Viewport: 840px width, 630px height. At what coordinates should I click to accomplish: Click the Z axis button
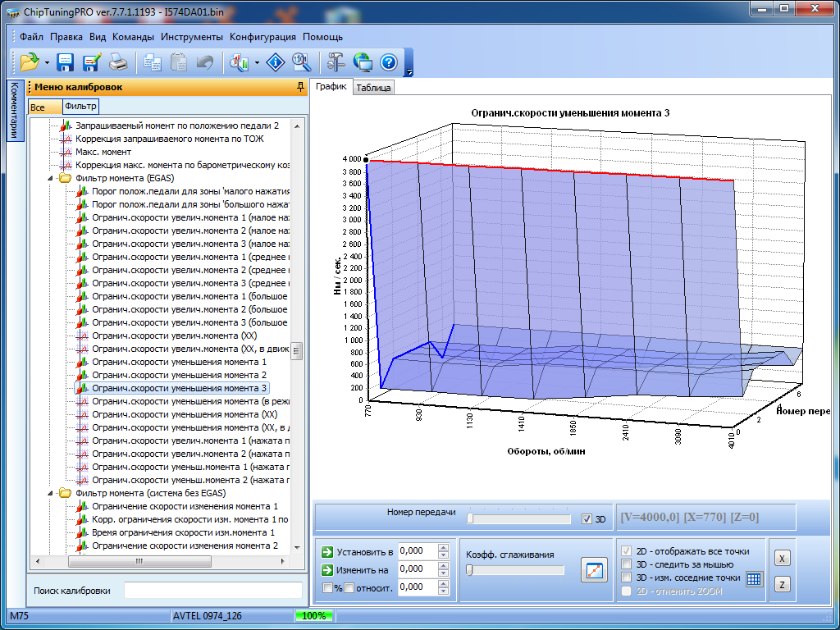pyautogui.click(x=783, y=584)
